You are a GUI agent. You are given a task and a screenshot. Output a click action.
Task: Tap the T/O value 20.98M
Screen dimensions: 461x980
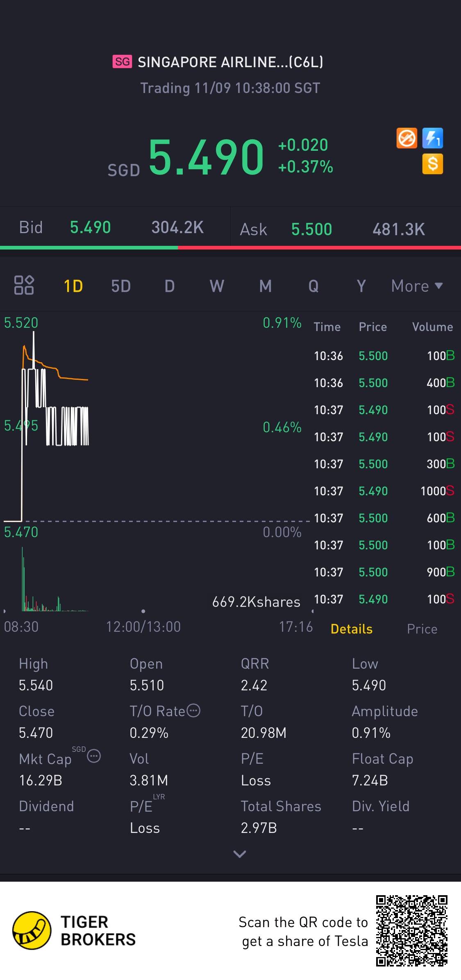tap(263, 733)
